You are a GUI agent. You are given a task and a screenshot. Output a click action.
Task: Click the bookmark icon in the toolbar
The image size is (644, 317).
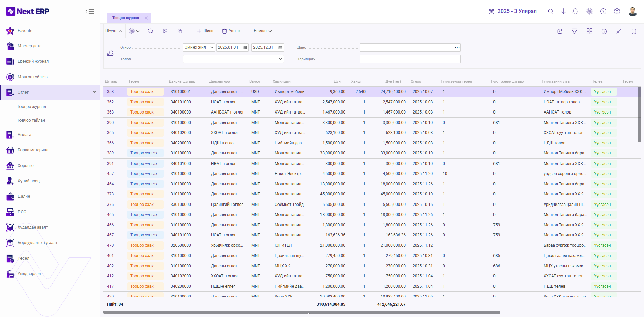[634, 31]
